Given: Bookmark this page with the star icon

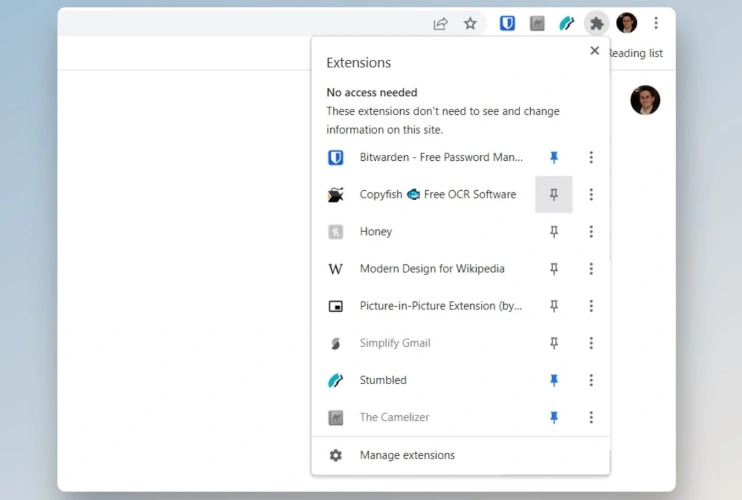Looking at the screenshot, I should pyautogui.click(x=470, y=23).
